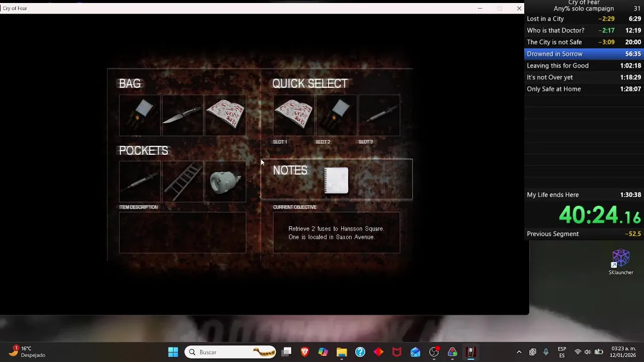Click the 'Previous Segment' row
Image resolution: width=644 pixels, height=362 pixels.
[x=584, y=234]
